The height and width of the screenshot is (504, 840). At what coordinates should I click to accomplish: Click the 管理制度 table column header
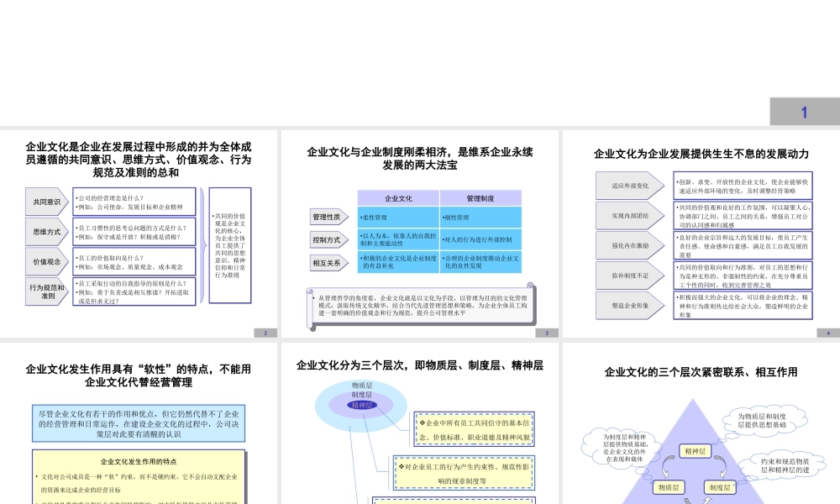[480, 198]
